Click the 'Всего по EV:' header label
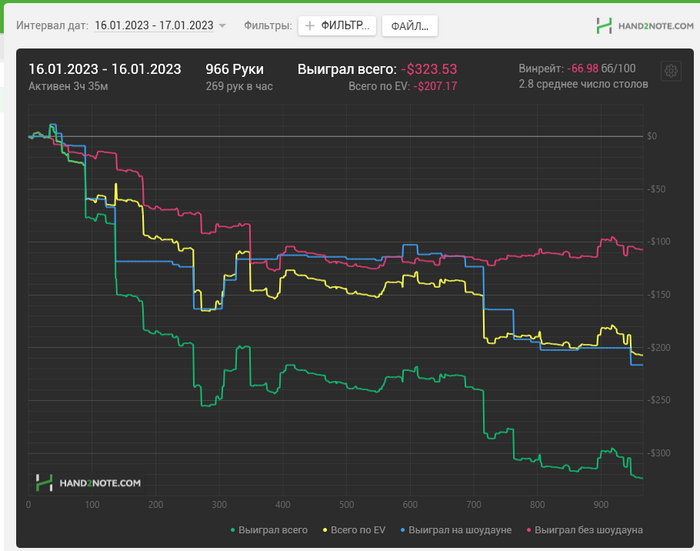The height and width of the screenshot is (551, 700). [379, 86]
